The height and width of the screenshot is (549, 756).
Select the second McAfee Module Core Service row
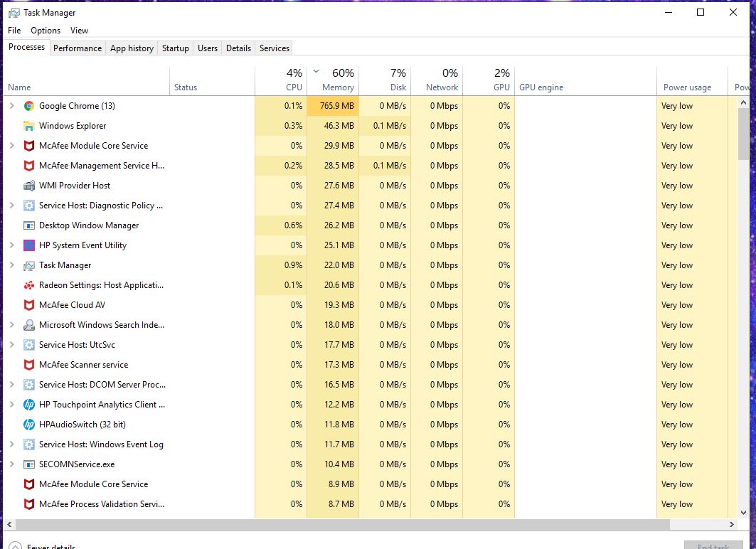point(371,484)
